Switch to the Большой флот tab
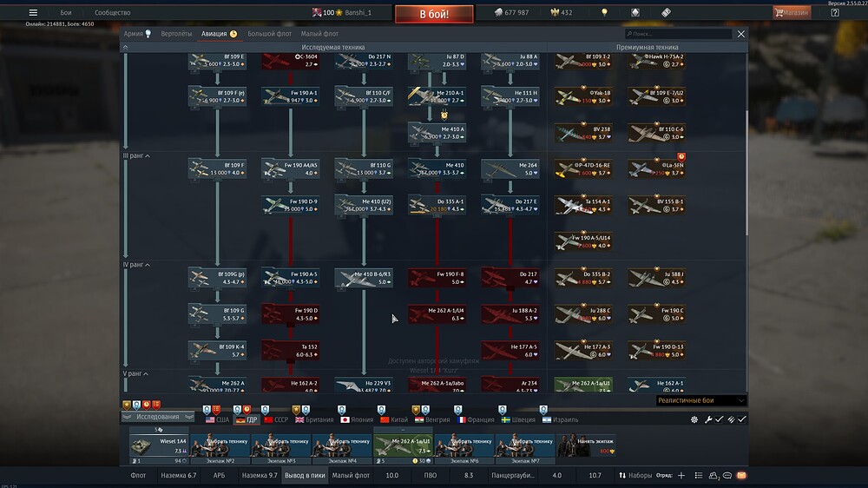 point(268,34)
